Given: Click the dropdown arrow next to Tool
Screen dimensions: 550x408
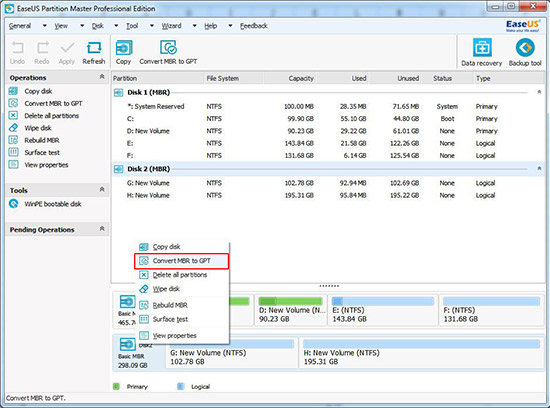Looking at the screenshot, I should point(152,26).
